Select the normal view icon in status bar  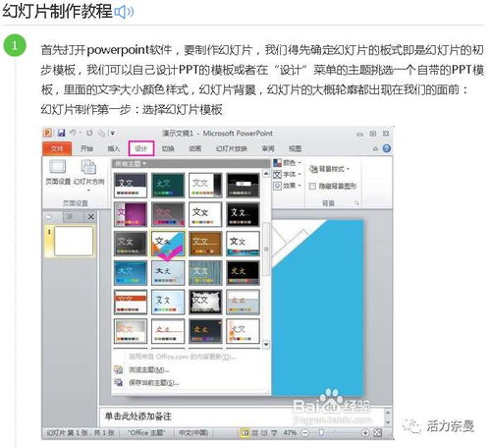click(x=245, y=433)
